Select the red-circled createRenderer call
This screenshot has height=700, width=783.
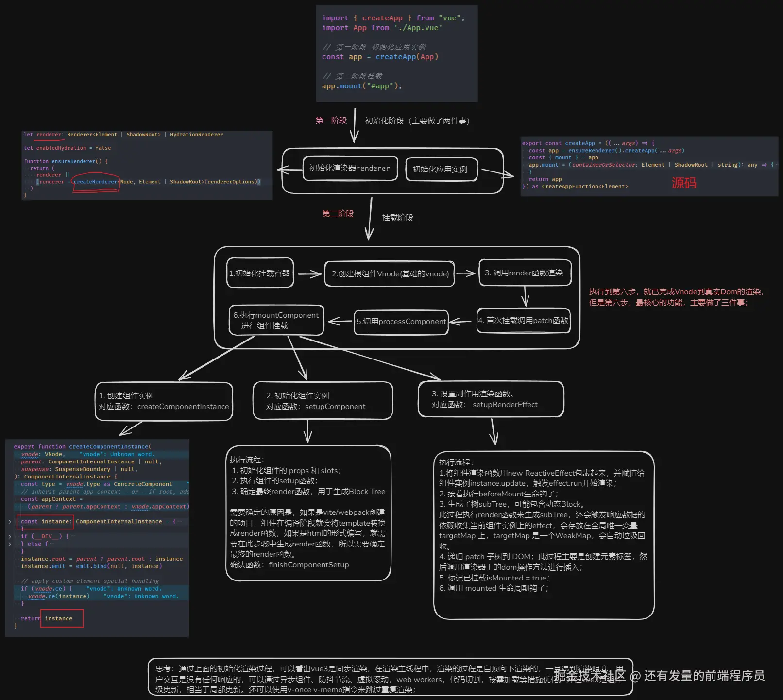95,181
